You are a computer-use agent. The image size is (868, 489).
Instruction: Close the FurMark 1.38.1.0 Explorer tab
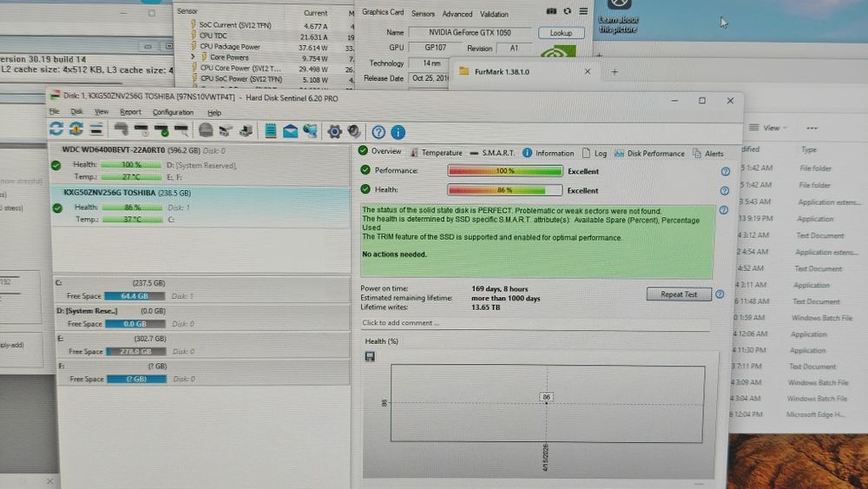[x=588, y=71]
